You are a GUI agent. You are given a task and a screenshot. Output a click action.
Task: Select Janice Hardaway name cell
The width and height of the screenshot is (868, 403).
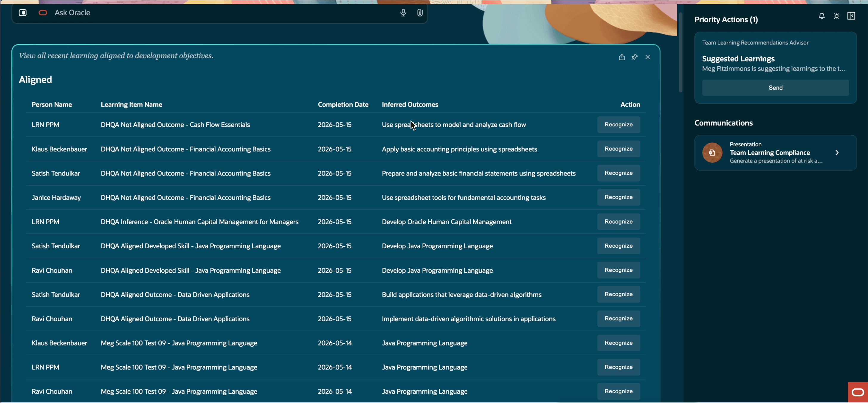[x=56, y=197]
